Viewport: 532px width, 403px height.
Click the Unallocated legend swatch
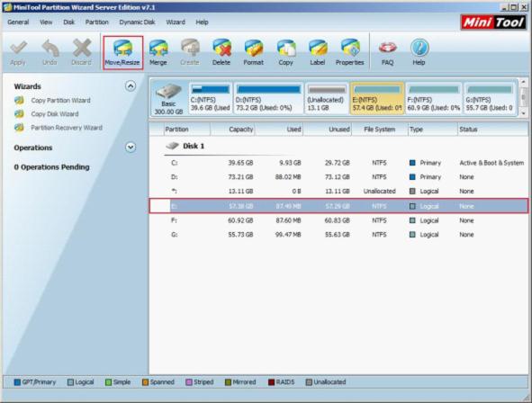pos(309,382)
